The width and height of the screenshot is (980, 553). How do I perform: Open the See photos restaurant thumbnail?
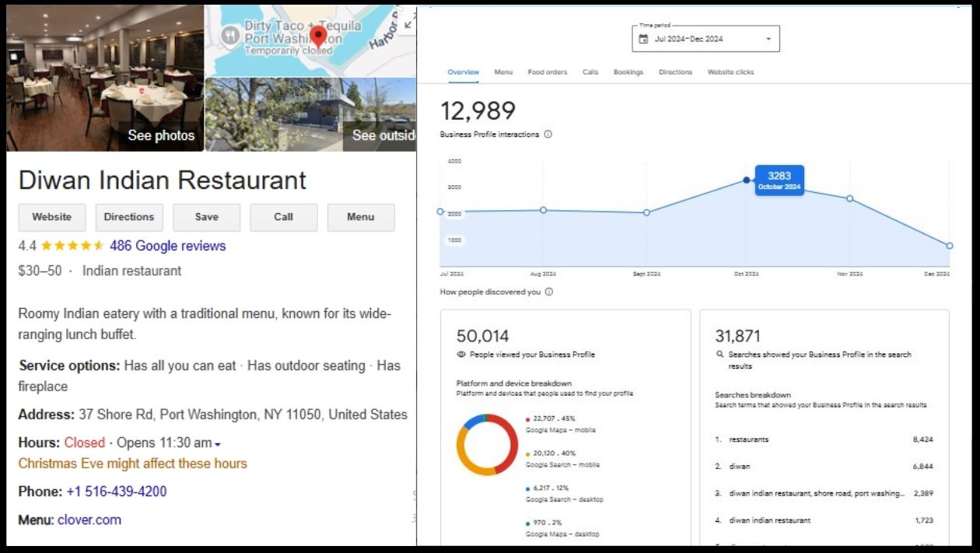point(105,78)
